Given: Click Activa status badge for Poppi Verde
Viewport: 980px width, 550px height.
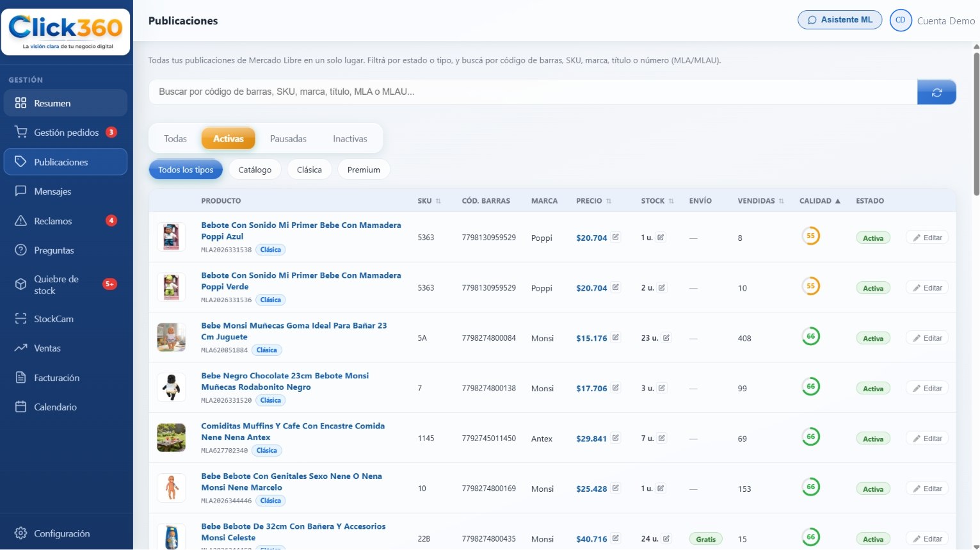Looking at the screenshot, I should pos(873,288).
